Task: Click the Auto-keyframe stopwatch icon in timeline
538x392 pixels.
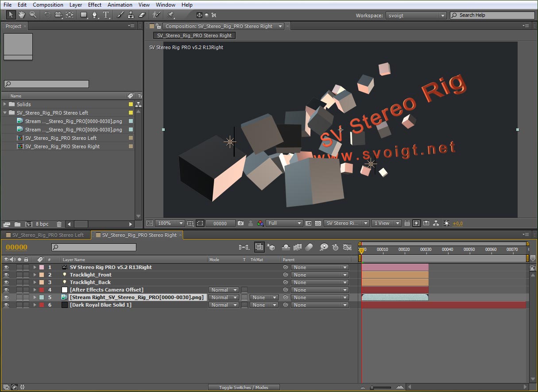Action: (335, 247)
